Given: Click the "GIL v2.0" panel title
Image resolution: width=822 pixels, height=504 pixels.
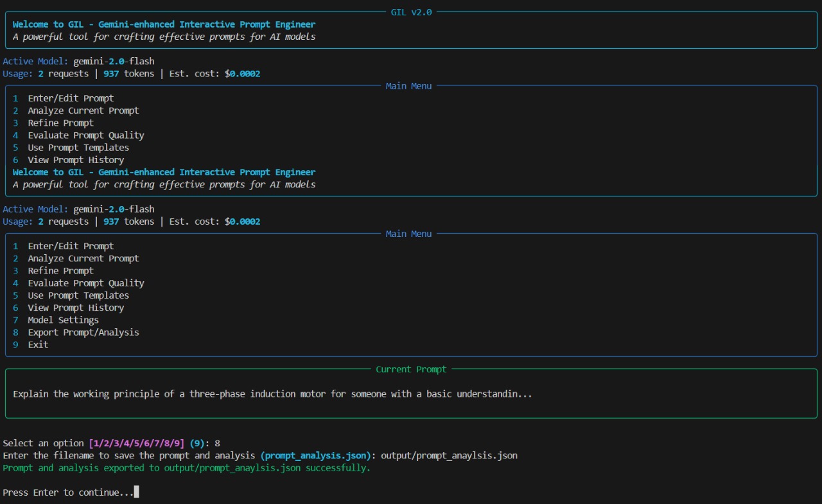Looking at the screenshot, I should point(411,12).
